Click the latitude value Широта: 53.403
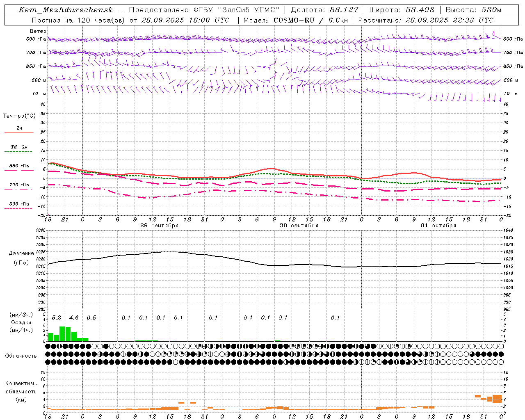The image size is (525, 420). click(x=402, y=10)
